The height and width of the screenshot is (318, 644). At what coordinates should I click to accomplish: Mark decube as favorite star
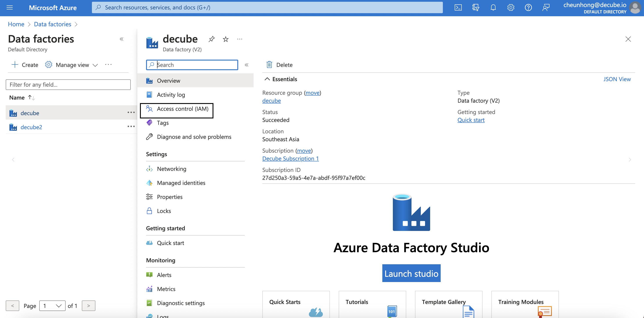click(x=225, y=39)
